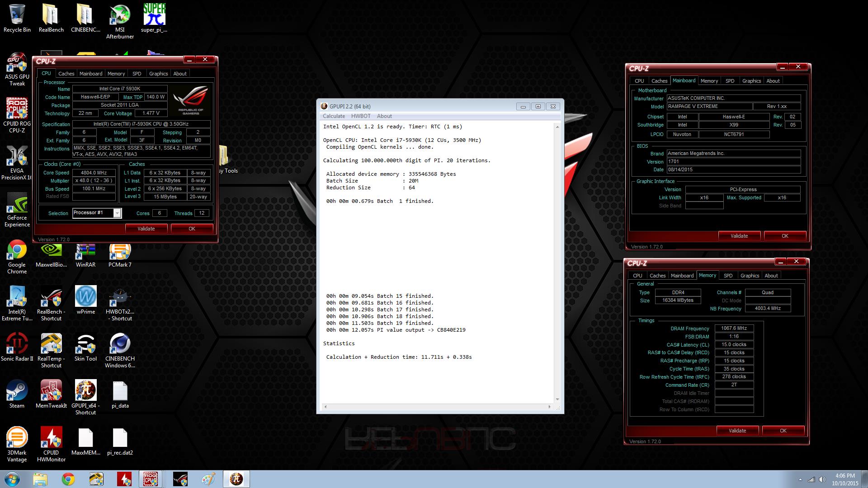The image size is (868, 488).
Task: Open Steam desktop shortcut
Action: click(17, 394)
